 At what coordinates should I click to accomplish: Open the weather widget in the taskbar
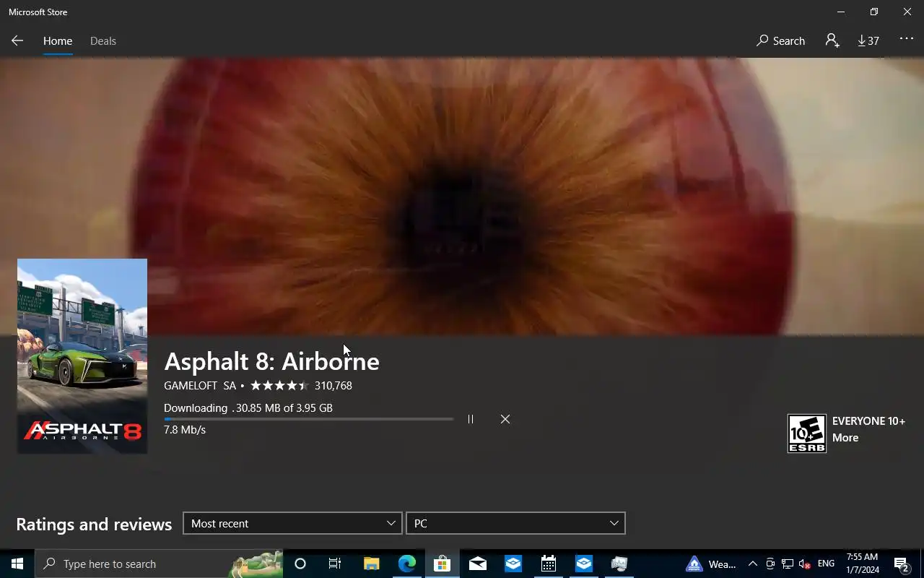pyautogui.click(x=711, y=564)
